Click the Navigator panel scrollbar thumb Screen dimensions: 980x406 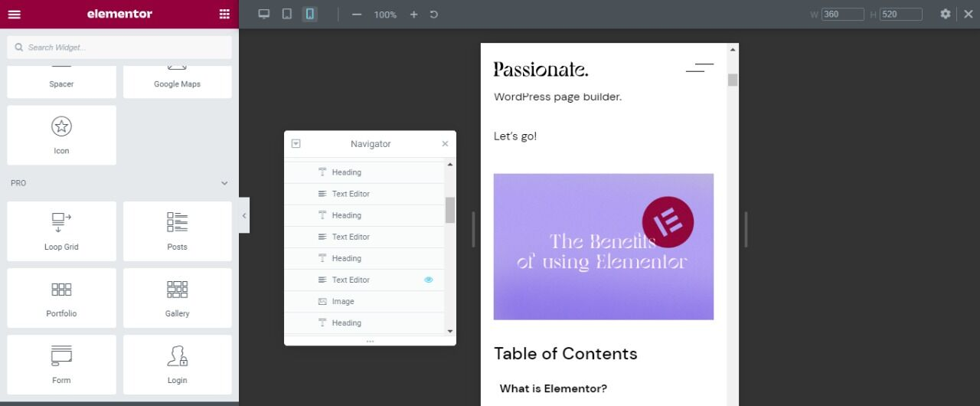450,210
